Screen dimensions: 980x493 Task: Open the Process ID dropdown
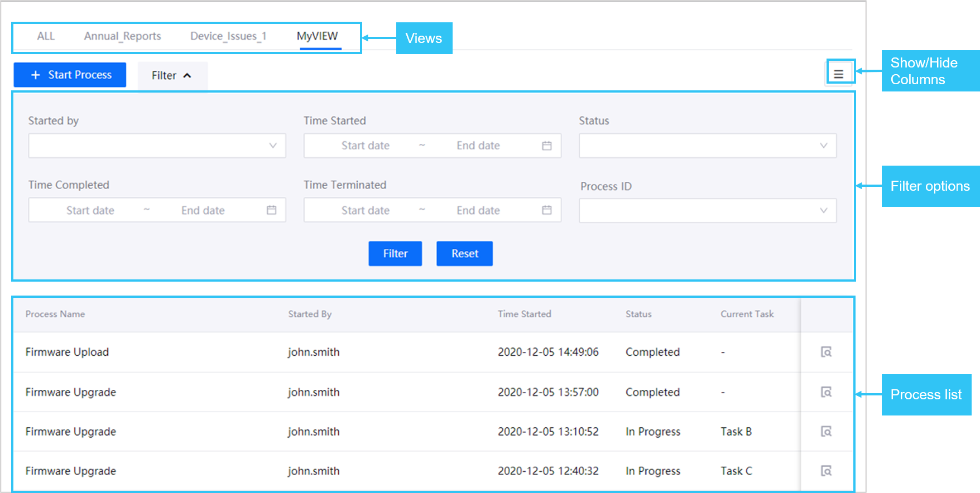point(707,211)
